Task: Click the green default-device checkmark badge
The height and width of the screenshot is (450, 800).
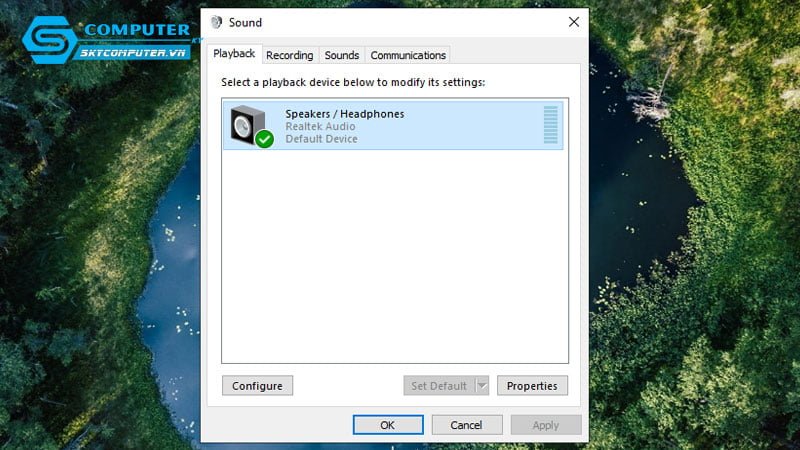Action: (x=264, y=140)
